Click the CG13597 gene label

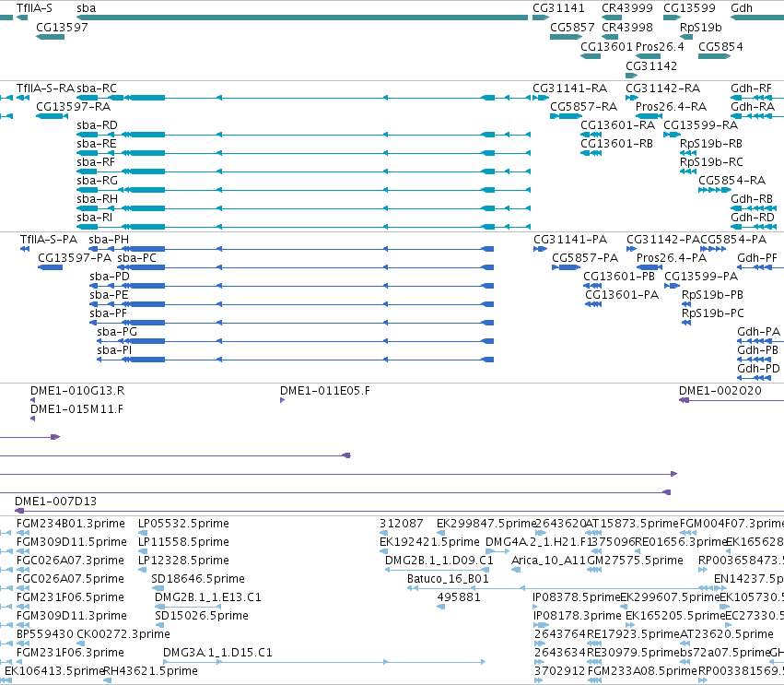click(62, 27)
